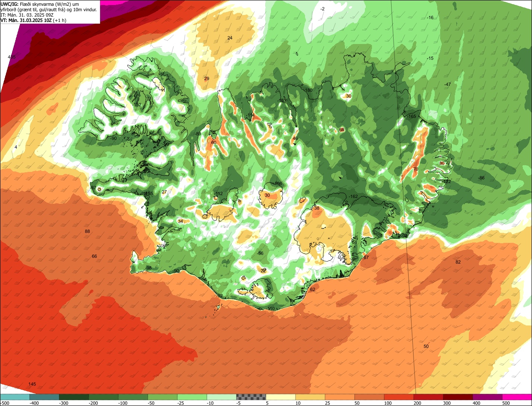This screenshot has width=532, height=406.
Task: Click the map value '38' above the glacier
Action: pyautogui.click(x=317, y=208)
